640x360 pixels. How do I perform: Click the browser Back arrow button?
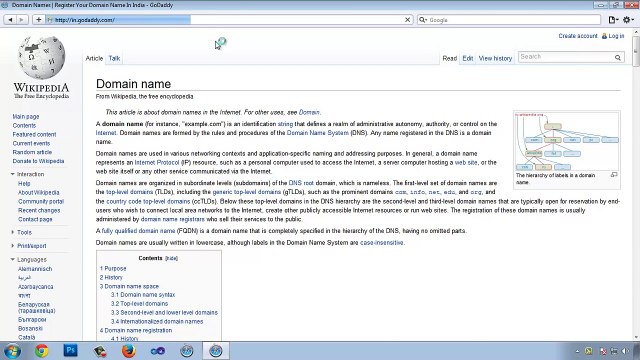tap(10, 20)
